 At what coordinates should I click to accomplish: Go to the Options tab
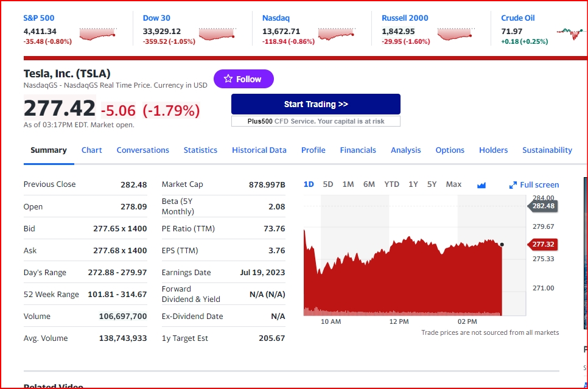450,150
